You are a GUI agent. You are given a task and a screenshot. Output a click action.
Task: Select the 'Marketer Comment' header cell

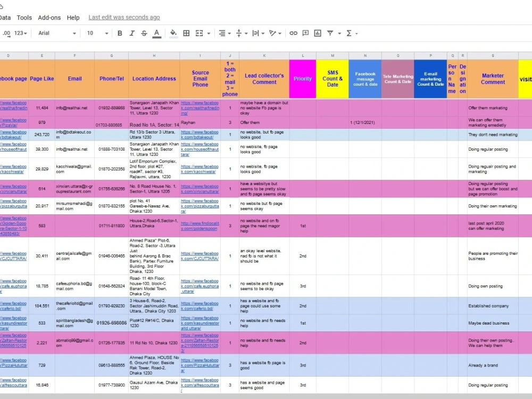coord(493,79)
